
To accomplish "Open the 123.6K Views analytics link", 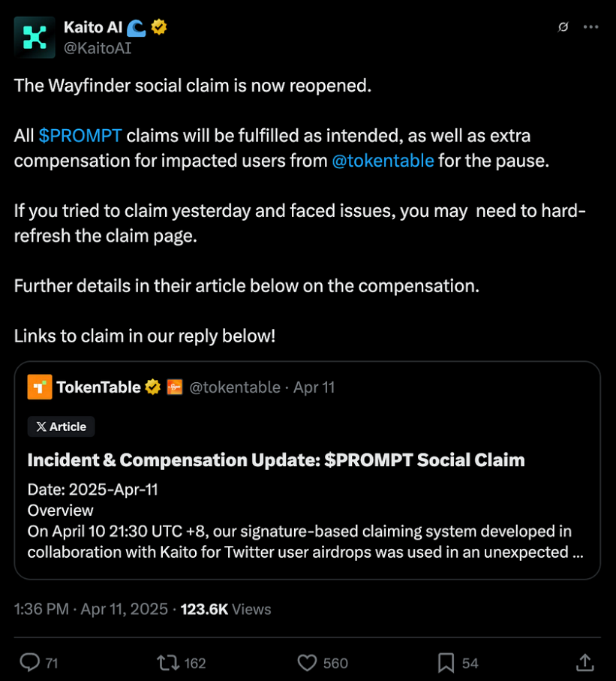I will coord(226,610).
